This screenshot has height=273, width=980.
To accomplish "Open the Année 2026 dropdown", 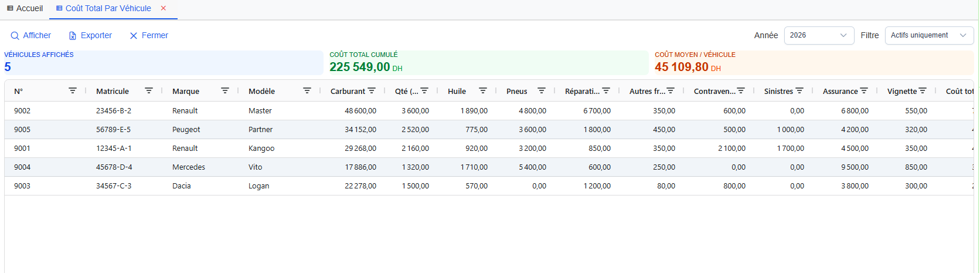I will (x=819, y=35).
